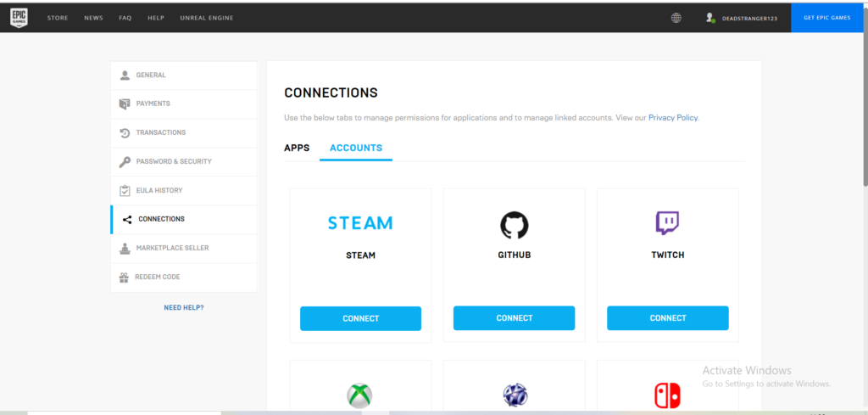The height and width of the screenshot is (415, 868).
Task: Click the Steam logo on its card
Action: tap(360, 222)
